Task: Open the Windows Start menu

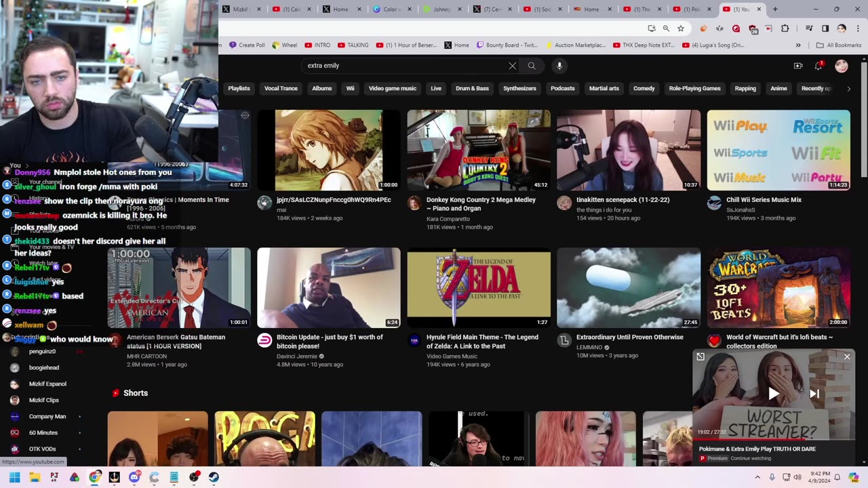Action: tap(14, 477)
